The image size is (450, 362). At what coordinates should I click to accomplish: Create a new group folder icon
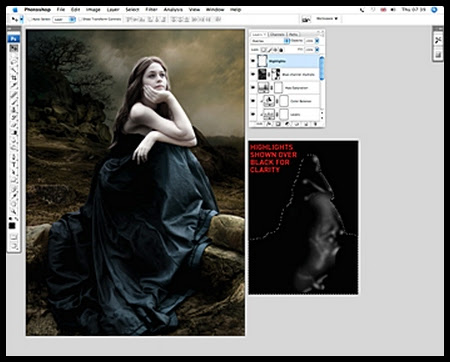(297, 124)
